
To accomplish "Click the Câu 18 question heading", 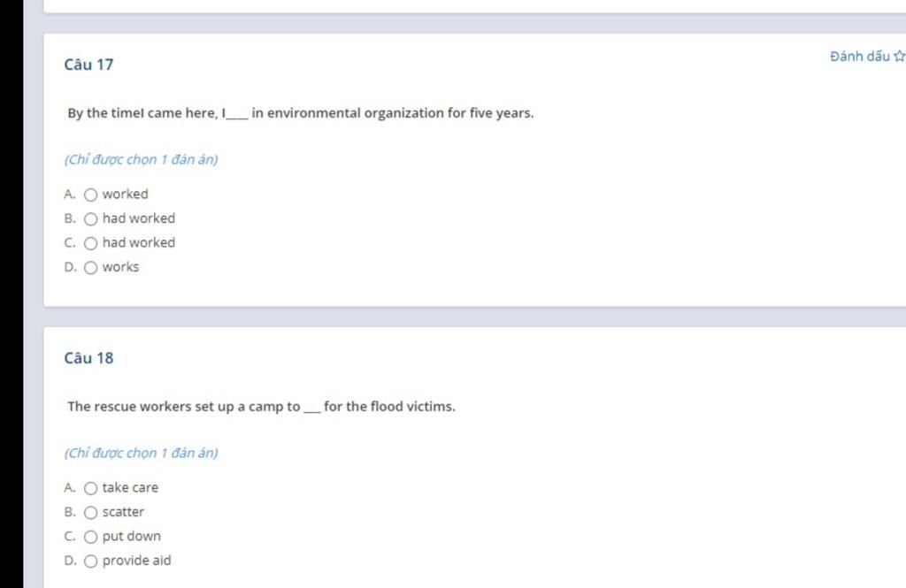I will pyautogui.click(x=88, y=358).
